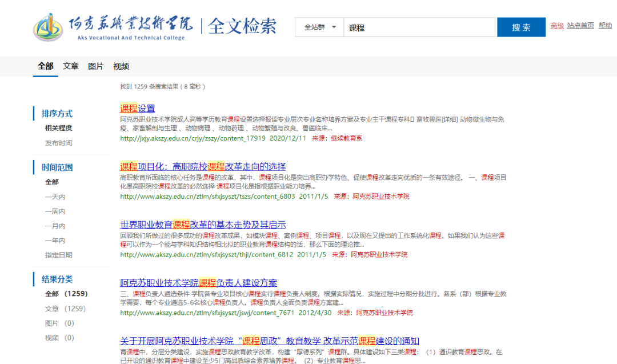This screenshot has width=617, height=364.
Task: Click the 继续教育系 source link
Action: tap(346, 138)
